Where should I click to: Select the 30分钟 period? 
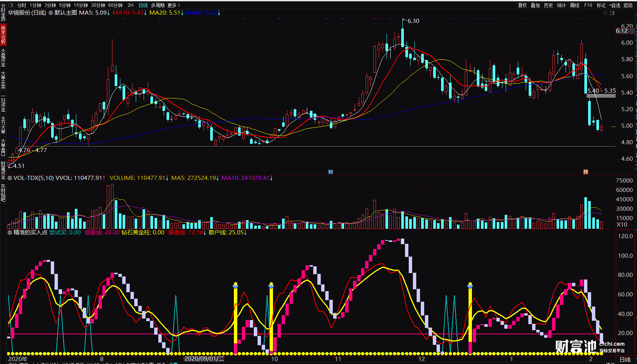click(x=98, y=5)
